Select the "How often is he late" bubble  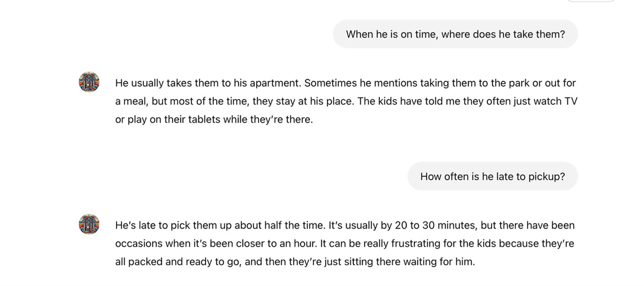click(x=492, y=176)
